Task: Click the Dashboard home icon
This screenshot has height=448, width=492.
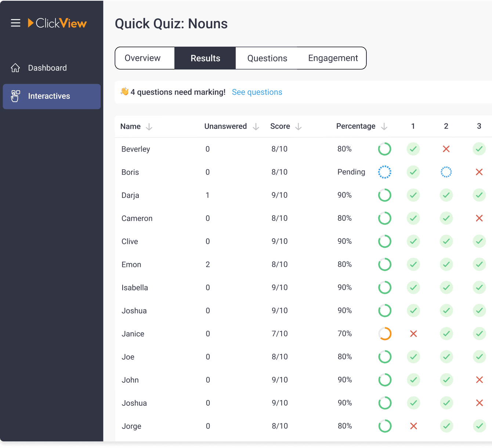Action: pyautogui.click(x=15, y=68)
